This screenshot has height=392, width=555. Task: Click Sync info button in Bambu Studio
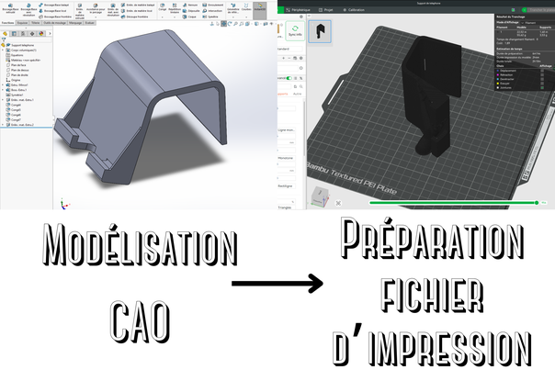(295, 31)
